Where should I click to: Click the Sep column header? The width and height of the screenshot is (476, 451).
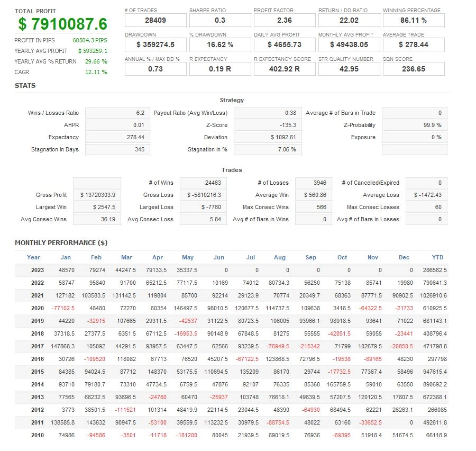tap(311, 257)
